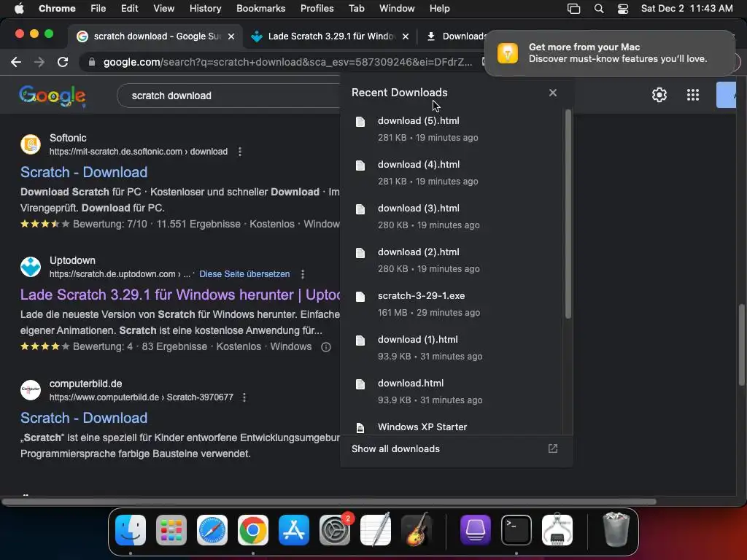The image size is (747, 560).
Task: Open the more options for Softonic result
Action: pos(239,152)
